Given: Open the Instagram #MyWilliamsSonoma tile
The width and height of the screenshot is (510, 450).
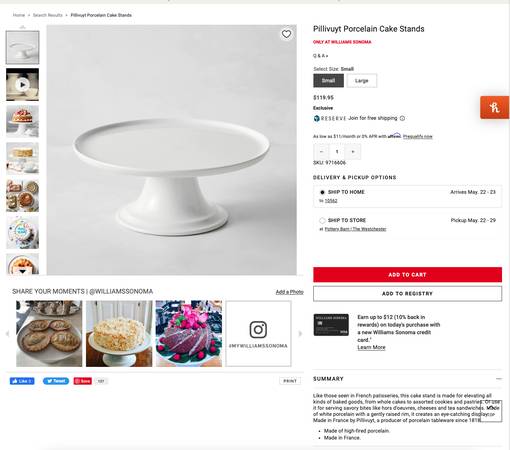Looking at the screenshot, I should point(258,333).
